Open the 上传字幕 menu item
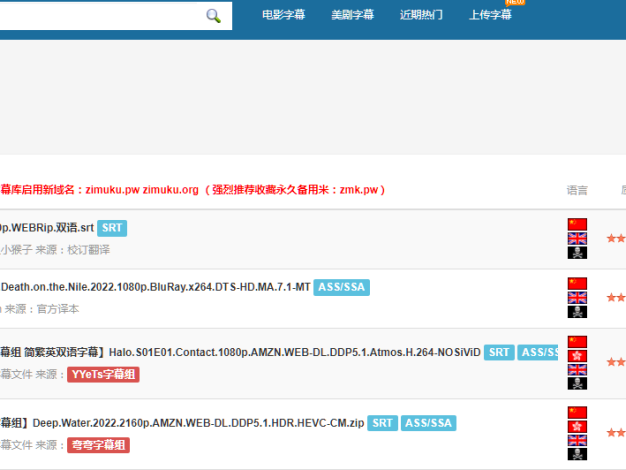The height and width of the screenshot is (470, 626). click(490, 15)
